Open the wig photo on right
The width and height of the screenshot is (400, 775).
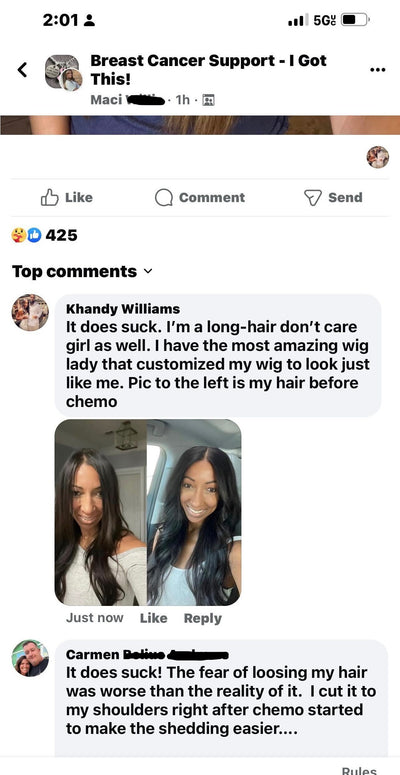click(194, 513)
